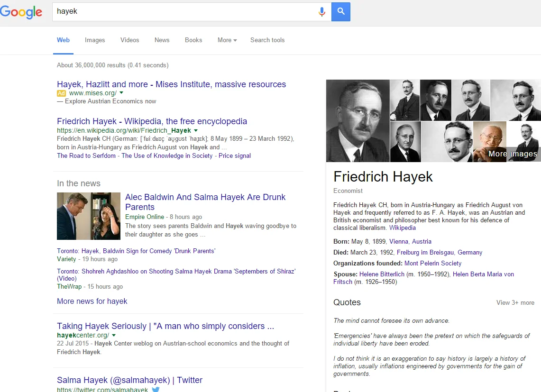Open the hayekcenter.org URL dropdown arrow
Viewport: 541px width, 392px height.
(114, 335)
